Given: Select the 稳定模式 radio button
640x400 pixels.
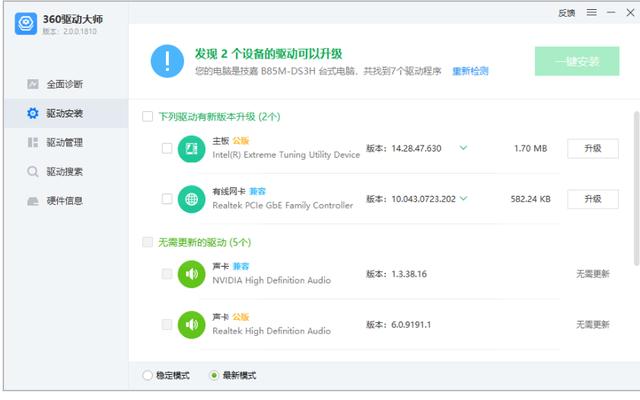Looking at the screenshot, I should tap(147, 375).
